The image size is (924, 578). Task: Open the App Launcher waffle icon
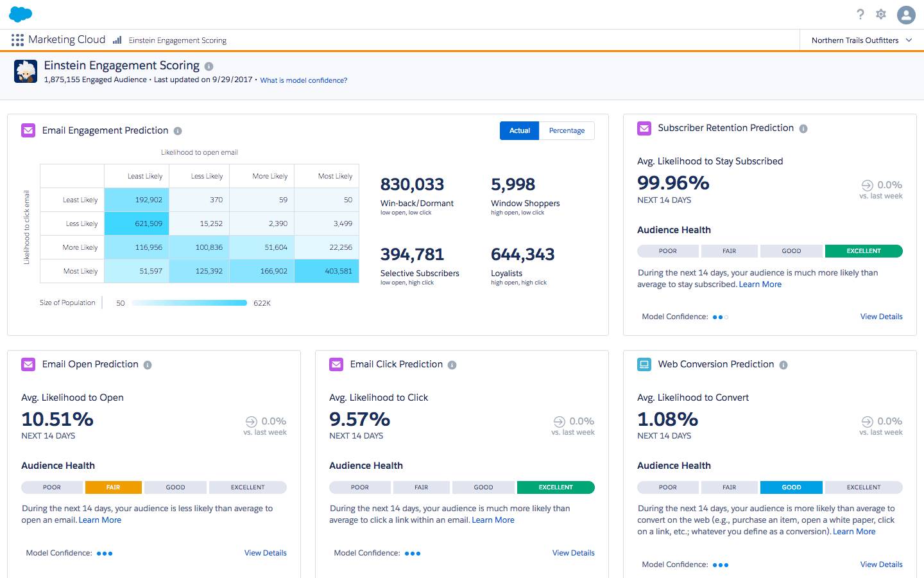[17, 40]
